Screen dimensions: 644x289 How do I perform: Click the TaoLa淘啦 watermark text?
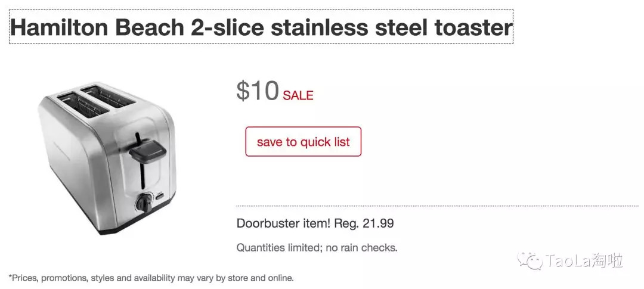[x=583, y=261]
